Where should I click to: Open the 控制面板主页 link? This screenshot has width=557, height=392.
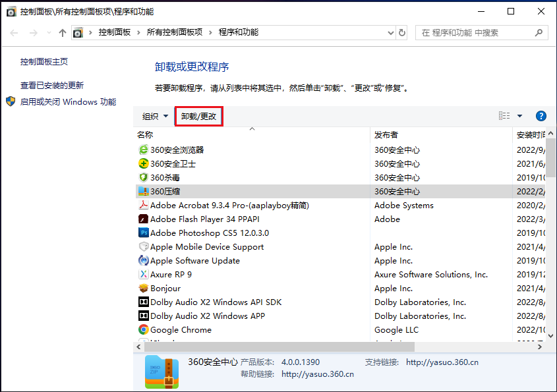(x=44, y=62)
